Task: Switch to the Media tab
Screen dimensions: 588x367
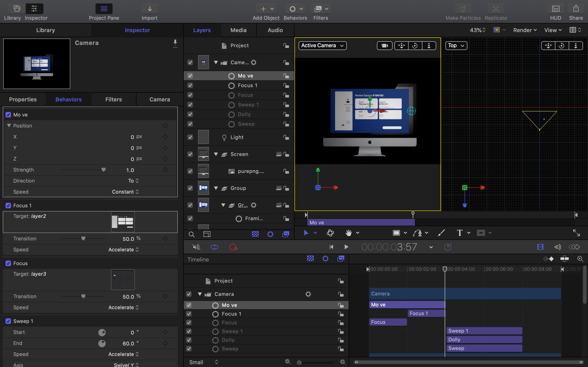Action: pos(238,30)
